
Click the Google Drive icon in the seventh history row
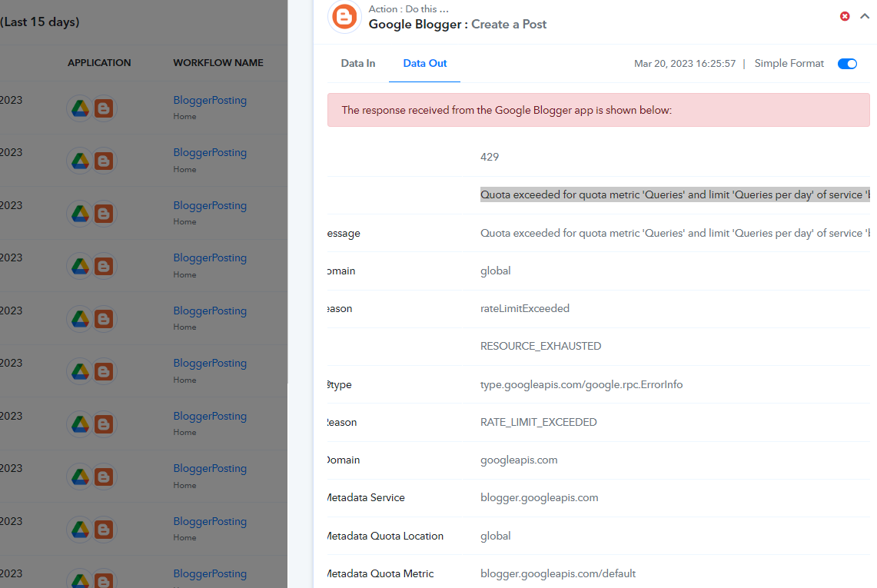[80, 424]
